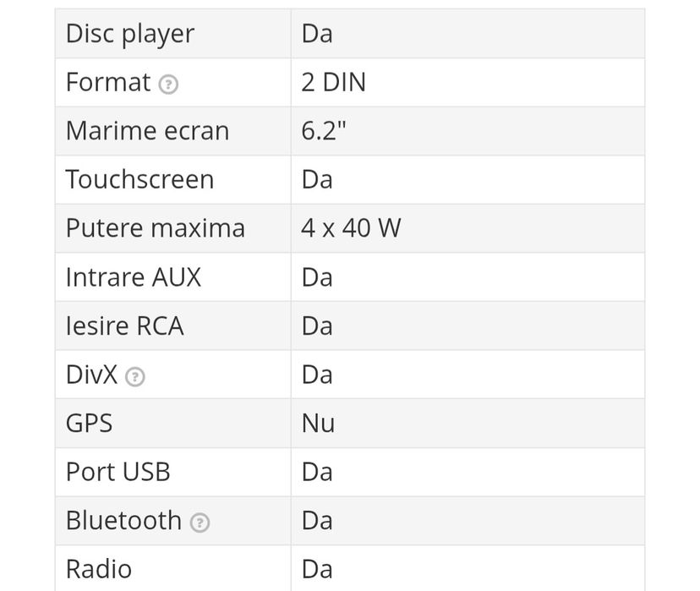Click the 2 DIN value cell

[333, 83]
